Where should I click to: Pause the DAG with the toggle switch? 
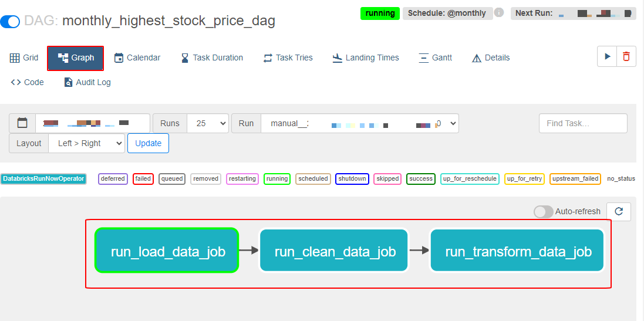click(11, 22)
